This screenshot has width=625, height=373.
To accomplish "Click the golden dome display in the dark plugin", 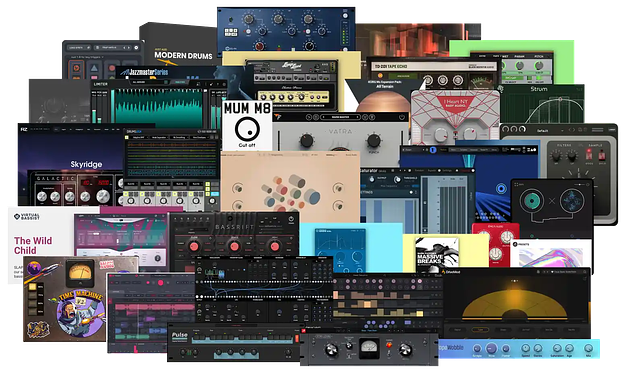I will click(515, 303).
